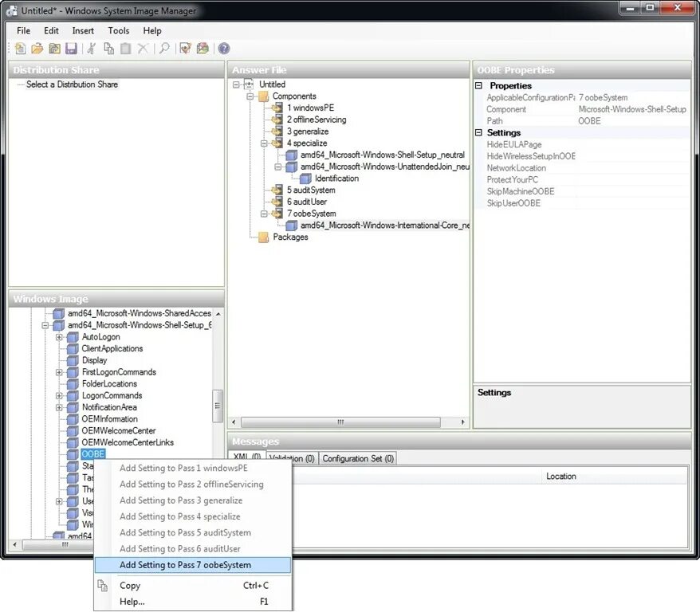Viewport: 700px width, 612px height.
Task: Click the Paste clipboard icon
Action: pyautogui.click(x=126, y=48)
